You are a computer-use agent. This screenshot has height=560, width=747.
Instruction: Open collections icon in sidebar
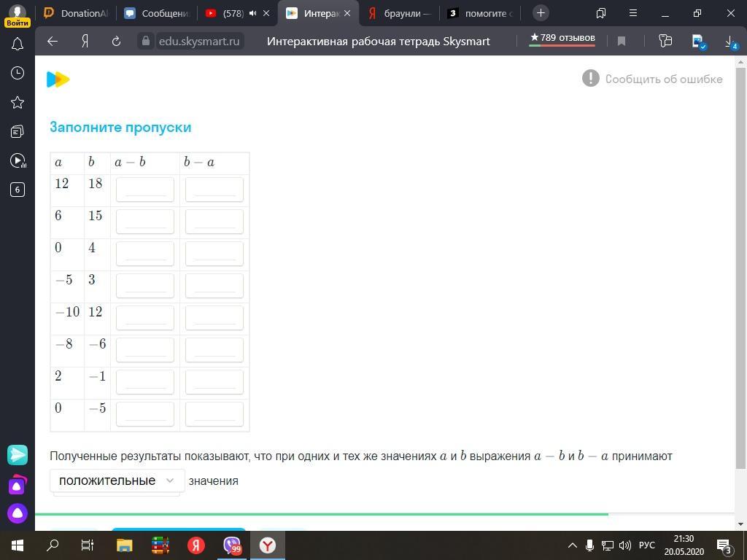click(18, 131)
